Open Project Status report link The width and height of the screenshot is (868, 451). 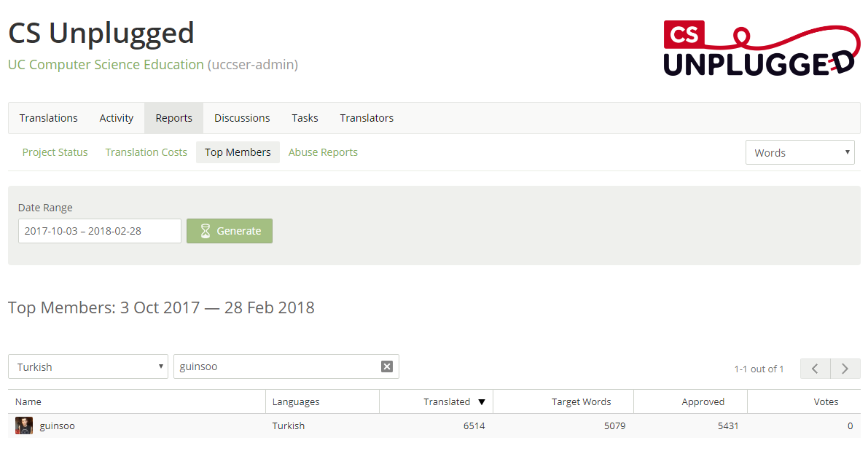pyautogui.click(x=55, y=152)
